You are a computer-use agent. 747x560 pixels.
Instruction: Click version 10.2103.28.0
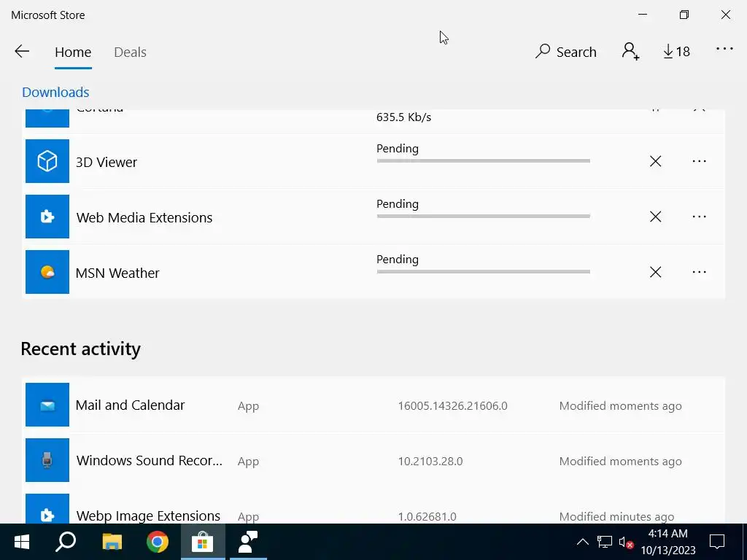pos(430,461)
